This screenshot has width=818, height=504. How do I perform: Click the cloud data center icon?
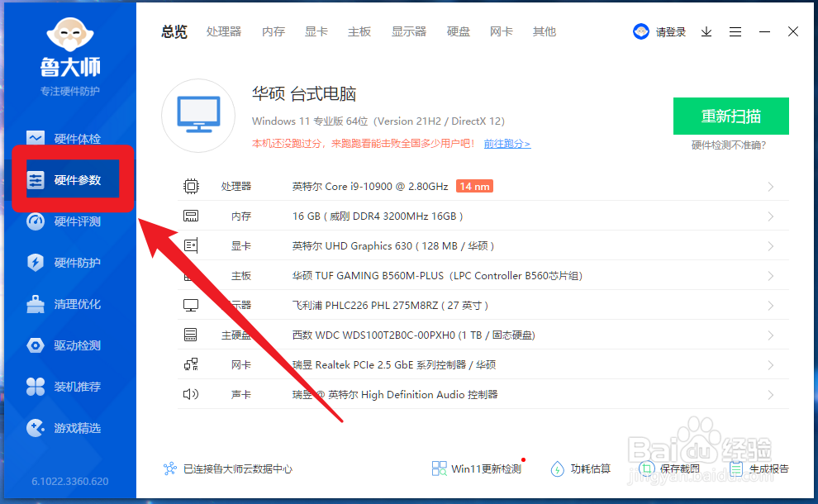point(170,468)
